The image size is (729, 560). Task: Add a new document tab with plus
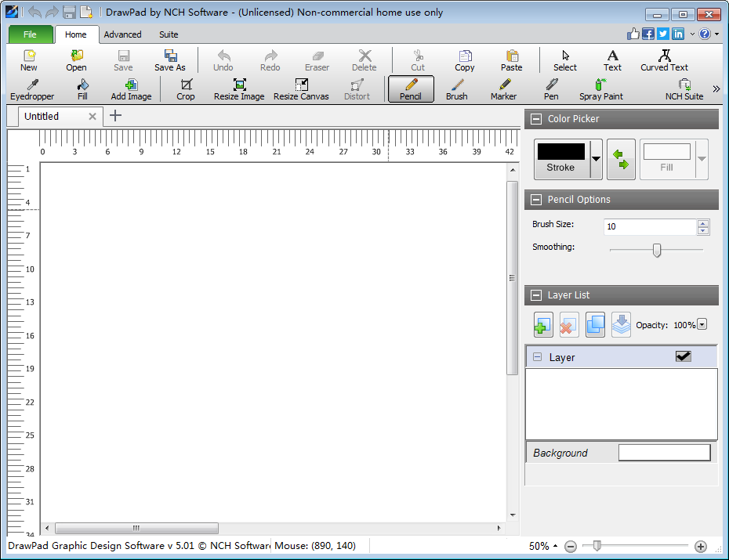point(115,116)
